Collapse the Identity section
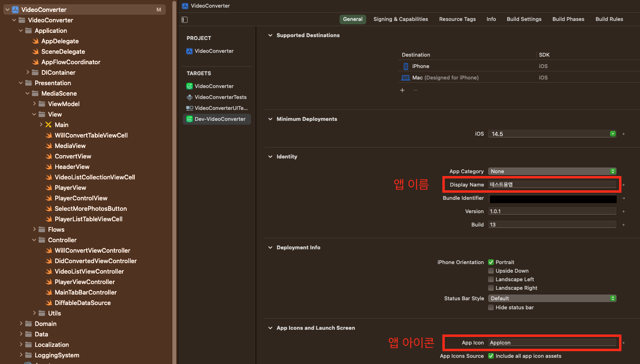This screenshot has height=364, width=640. pyautogui.click(x=270, y=157)
